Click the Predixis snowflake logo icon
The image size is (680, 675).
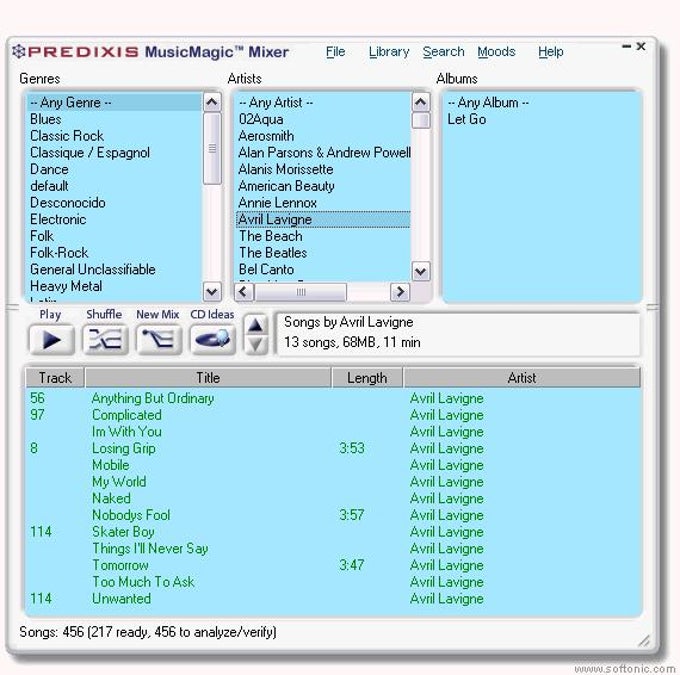19,52
